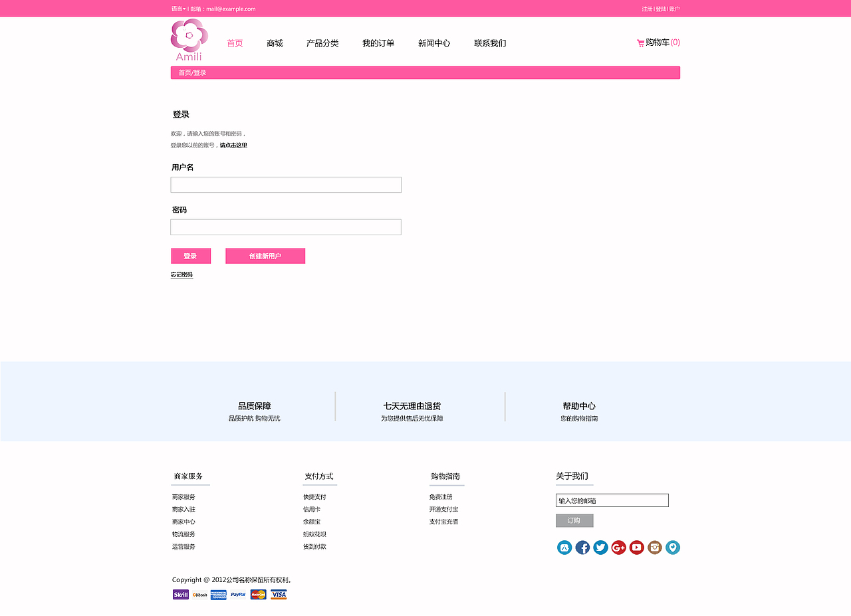Viewport: 851px width, 616px height.
Task: Open the 忘记密码 link
Action: tap(182, 274)
